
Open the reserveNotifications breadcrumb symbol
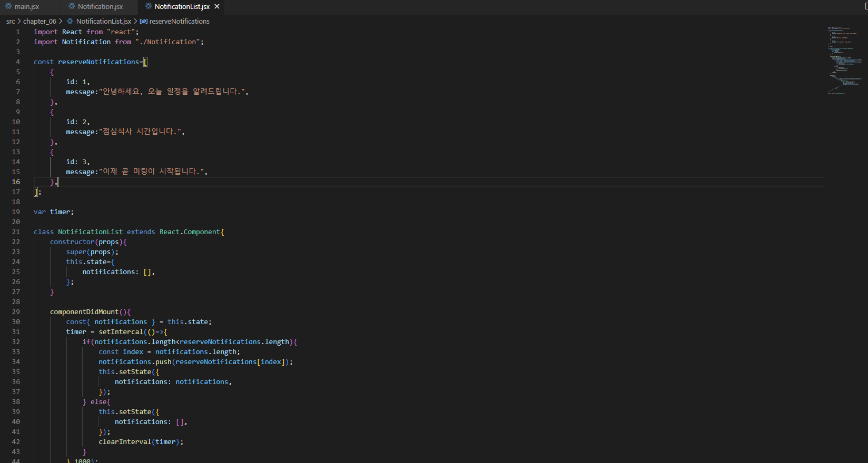[180, 22]
